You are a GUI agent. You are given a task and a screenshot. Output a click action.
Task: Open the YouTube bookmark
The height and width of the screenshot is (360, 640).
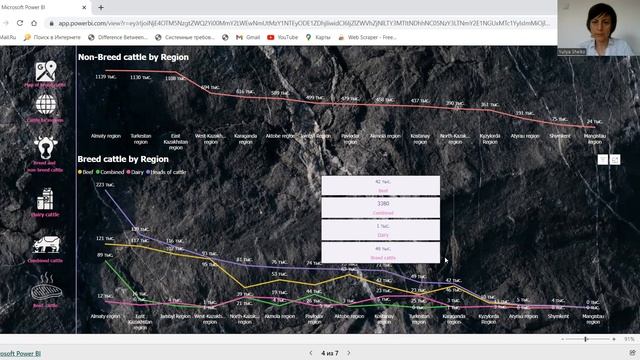282,37
